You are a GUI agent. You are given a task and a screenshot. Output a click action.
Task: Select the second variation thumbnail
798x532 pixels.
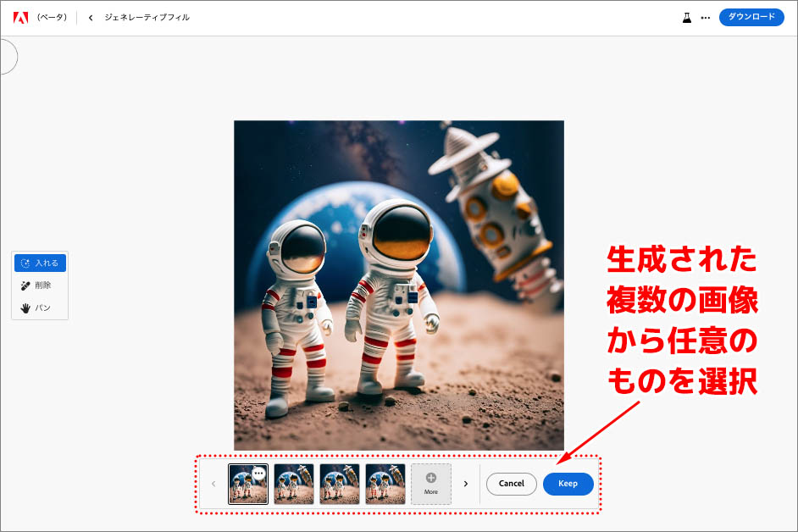click(x=293, y=484)
